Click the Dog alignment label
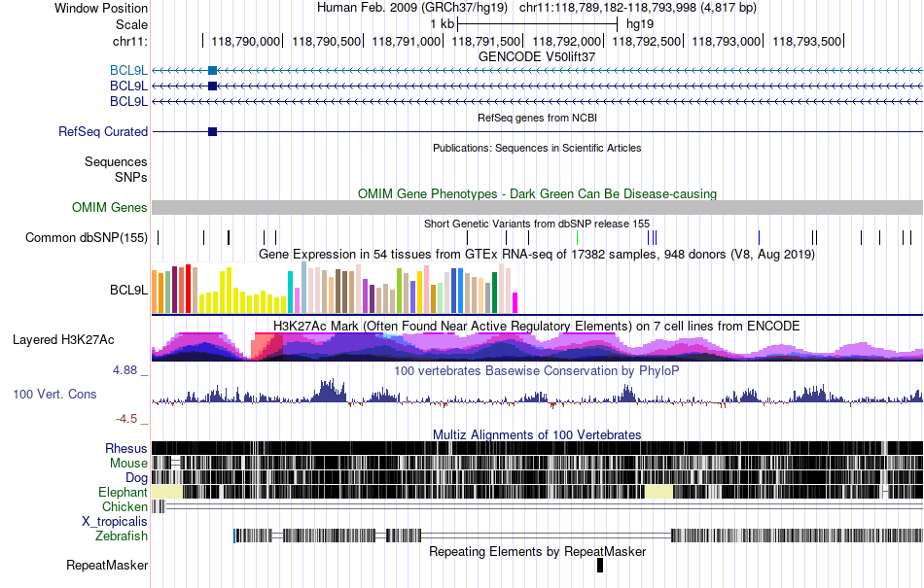The height and width of the screenshot is (588, 924). pyautogui.click(x=136, y=478)
